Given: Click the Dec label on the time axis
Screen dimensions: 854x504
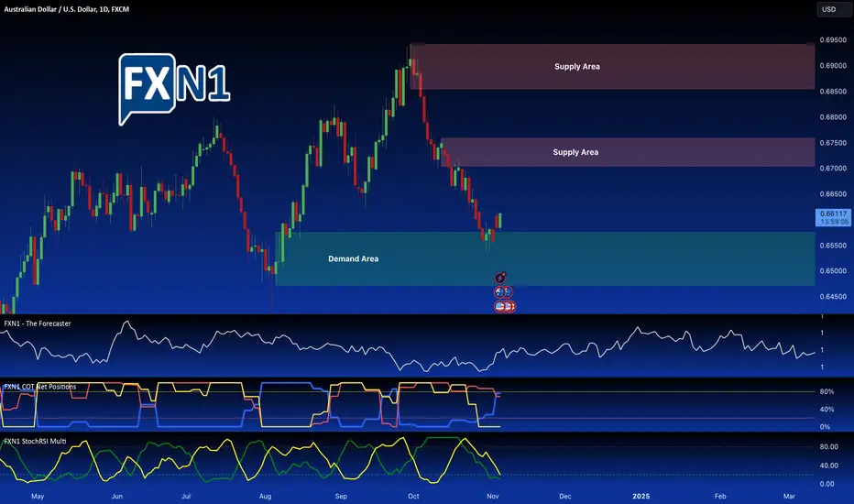Looking at the screenshot, I should pos(565,497).
